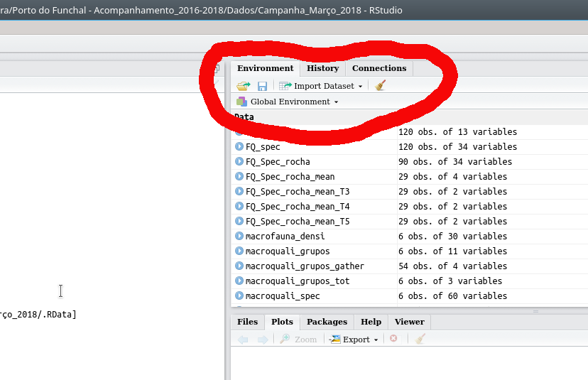Open the Export plot dropdown
The width and height of the screenshot is (588, 380).
(x=354, y=339)
